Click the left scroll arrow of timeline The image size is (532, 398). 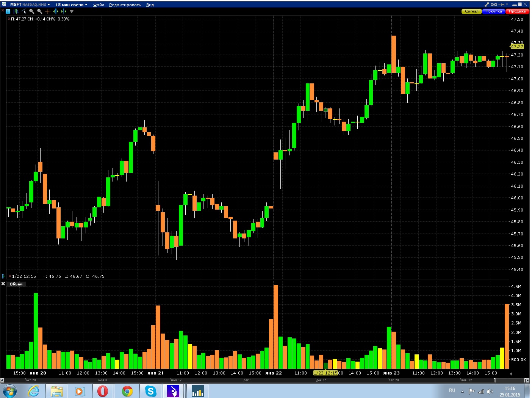tap(2, 380)
